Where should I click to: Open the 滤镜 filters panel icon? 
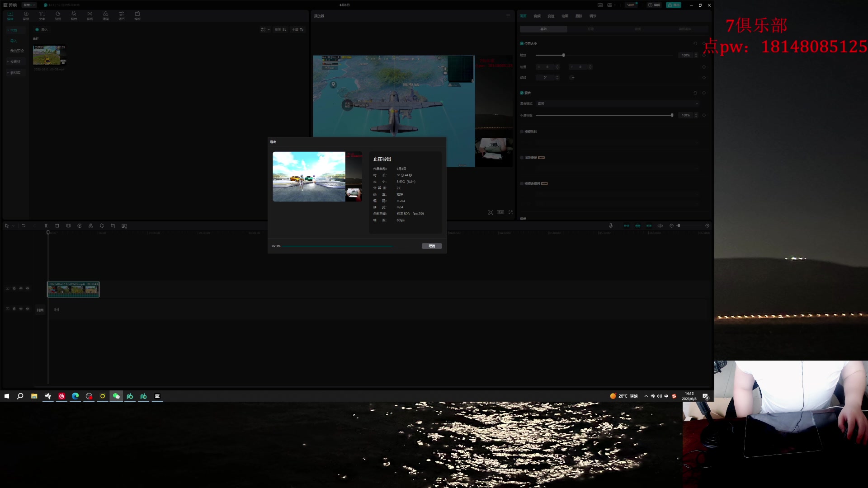105,15
